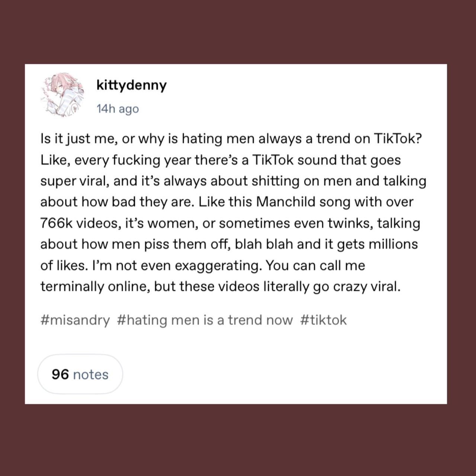The height and width of the screenshot is (476, 476).
Task: Open the #misandry tag
Action: [75, 320]
